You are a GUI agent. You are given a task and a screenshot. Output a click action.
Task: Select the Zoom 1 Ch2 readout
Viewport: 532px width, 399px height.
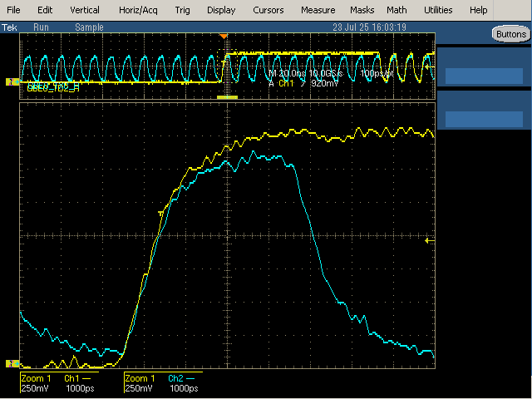point(164,383)
